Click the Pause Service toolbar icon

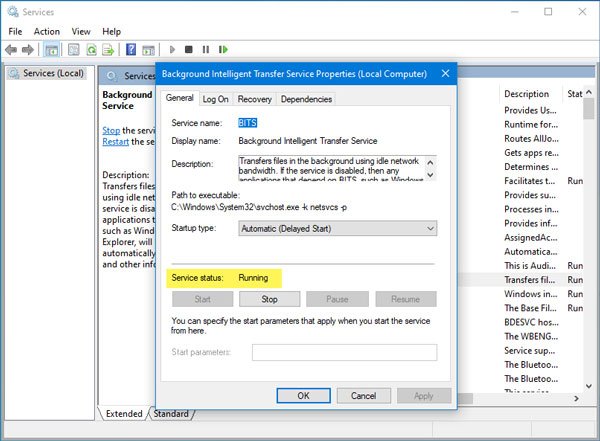pos(205,49)
